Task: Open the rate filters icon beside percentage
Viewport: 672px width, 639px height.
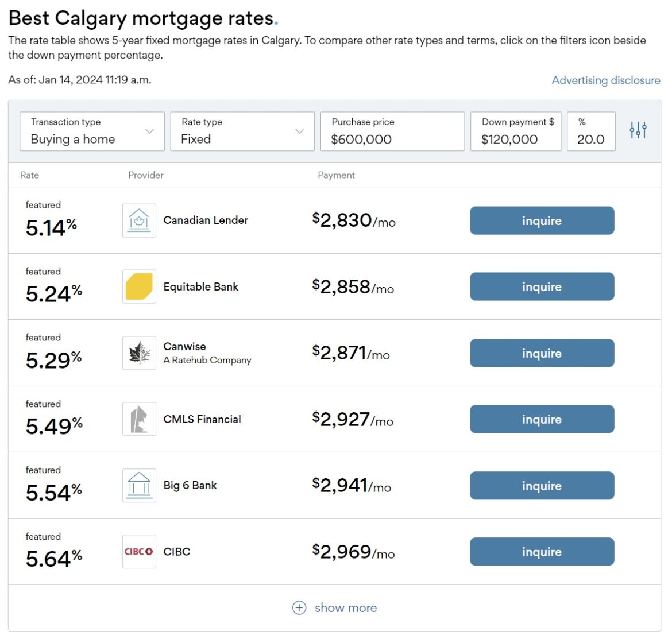Action: point(638,131)
